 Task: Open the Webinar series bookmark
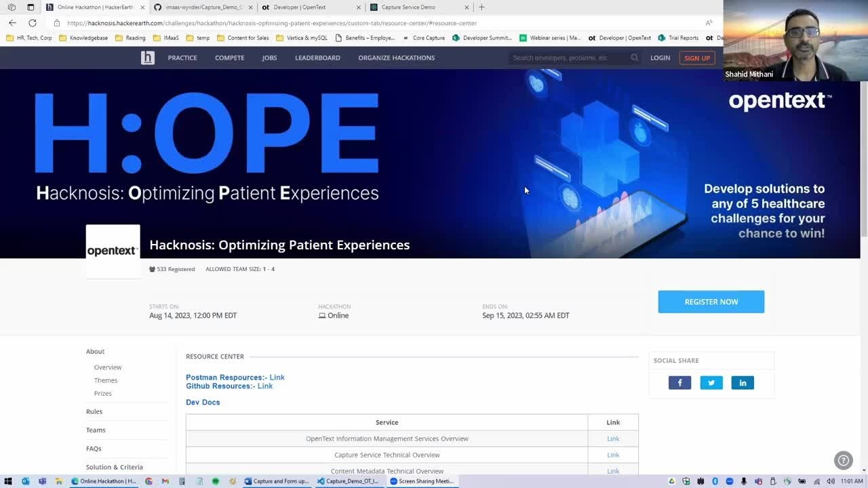550,38
